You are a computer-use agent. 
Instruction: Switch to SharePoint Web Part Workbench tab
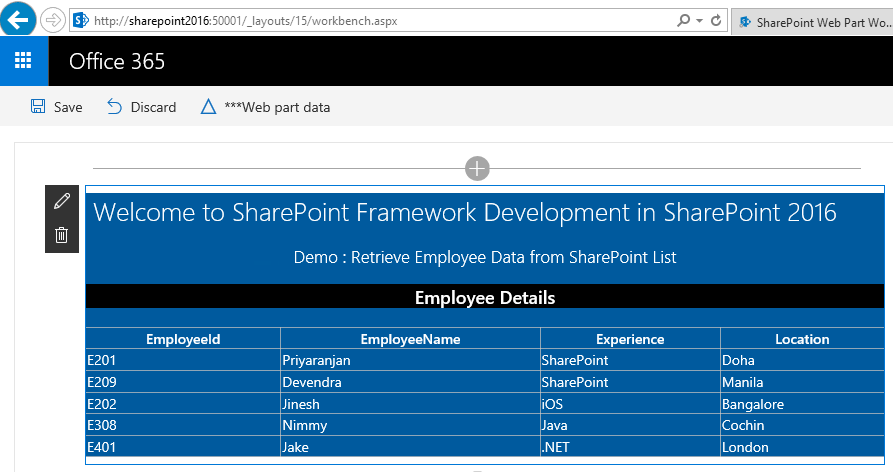(x=812, y=22)
